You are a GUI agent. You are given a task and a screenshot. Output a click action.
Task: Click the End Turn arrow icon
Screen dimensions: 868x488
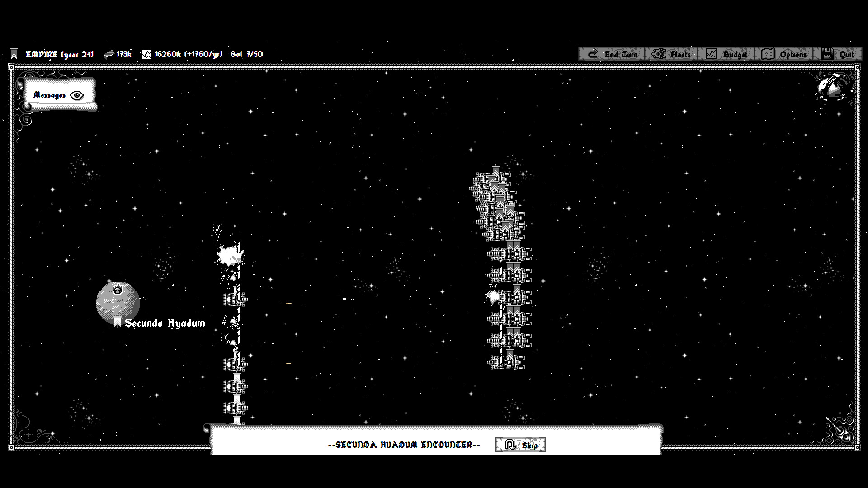point(592,54)
